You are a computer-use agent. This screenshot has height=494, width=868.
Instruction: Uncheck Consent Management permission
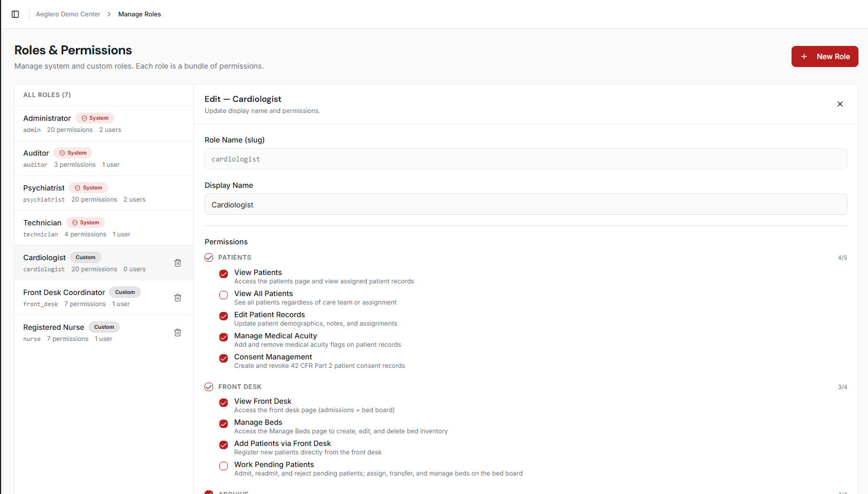tap(224, 358)
